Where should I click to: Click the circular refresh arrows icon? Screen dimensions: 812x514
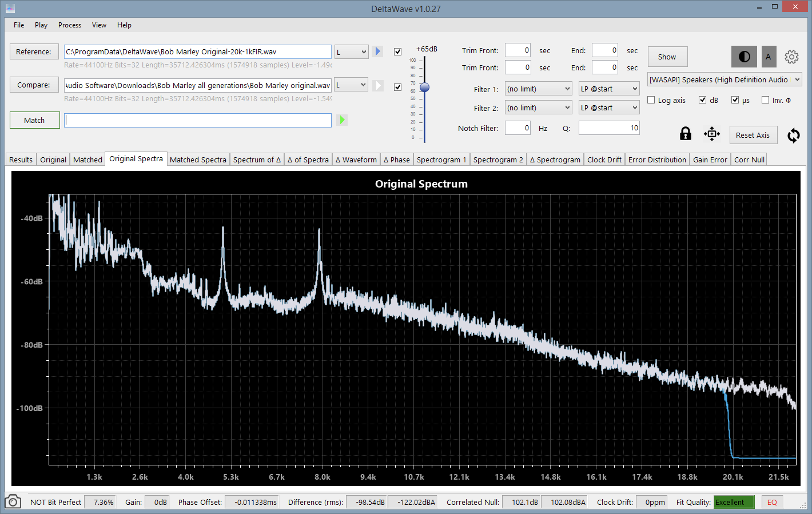(x=793, y=136)
